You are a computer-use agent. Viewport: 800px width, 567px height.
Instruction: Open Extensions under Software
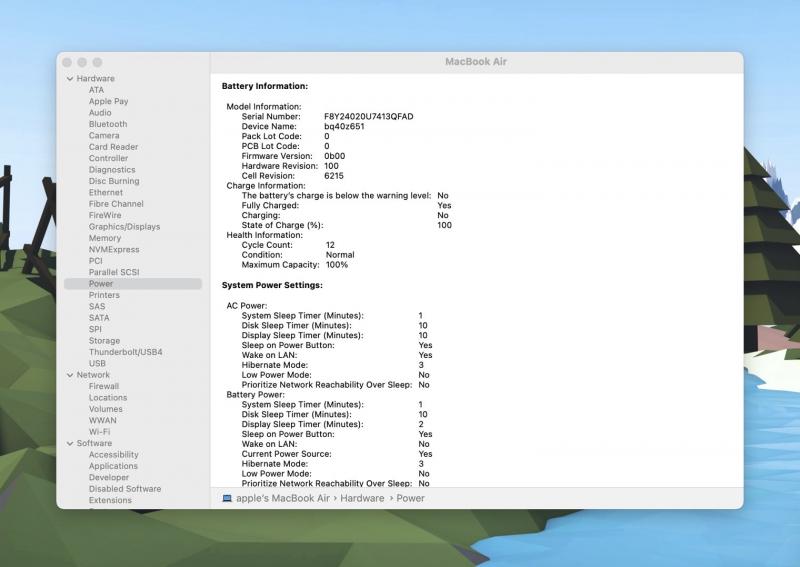pyautogui.click(x=110, y=500)
